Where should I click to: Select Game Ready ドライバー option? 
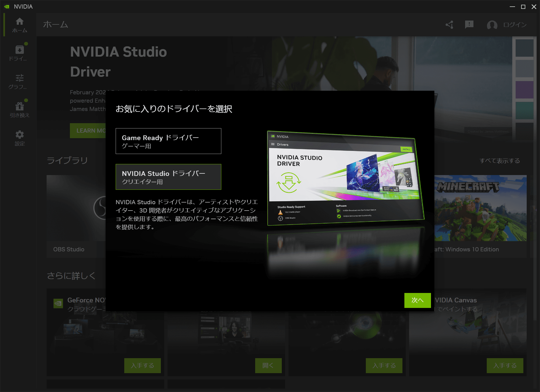[x=168, y=141]
